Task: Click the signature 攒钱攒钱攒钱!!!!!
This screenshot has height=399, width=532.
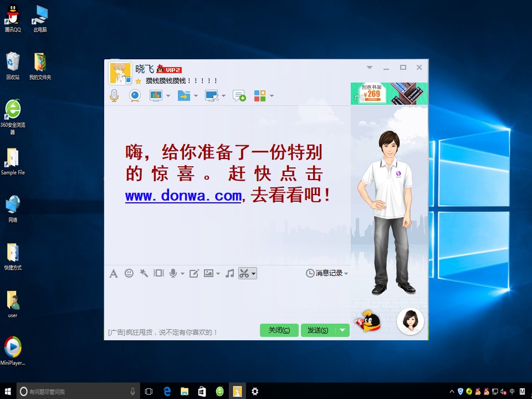Action: [x=181, y=81]
